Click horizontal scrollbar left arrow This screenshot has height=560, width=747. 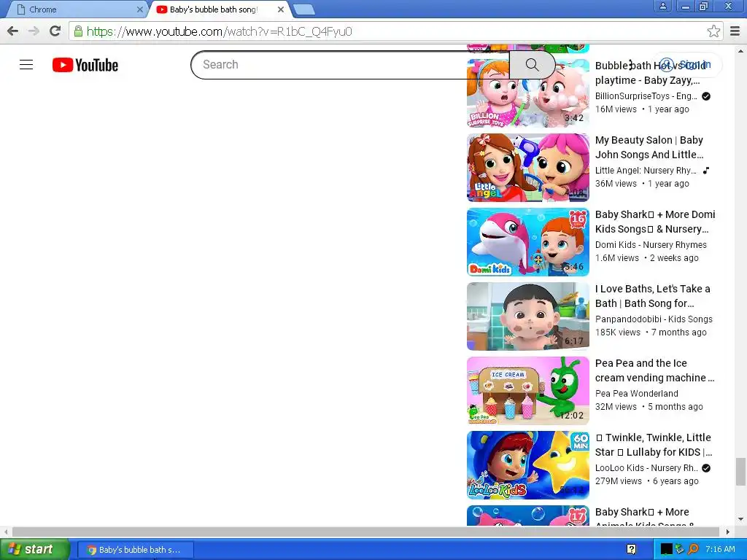[x=6, y=532]
